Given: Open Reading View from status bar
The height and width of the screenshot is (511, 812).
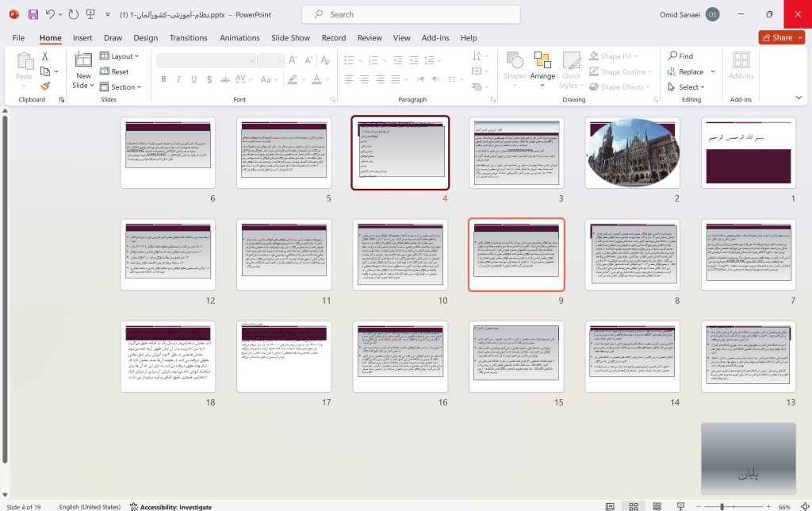Looking at the screenshot, I should click(x=657, y=506).
